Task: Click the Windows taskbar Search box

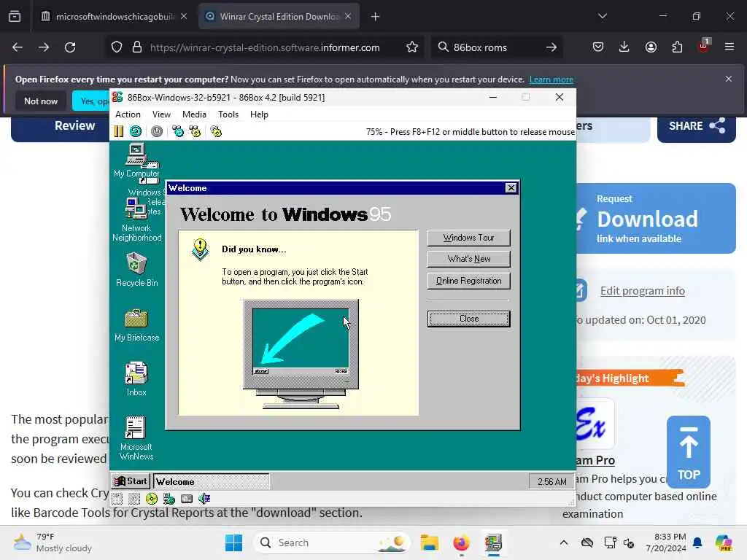Action: click(x=332, y=542)
